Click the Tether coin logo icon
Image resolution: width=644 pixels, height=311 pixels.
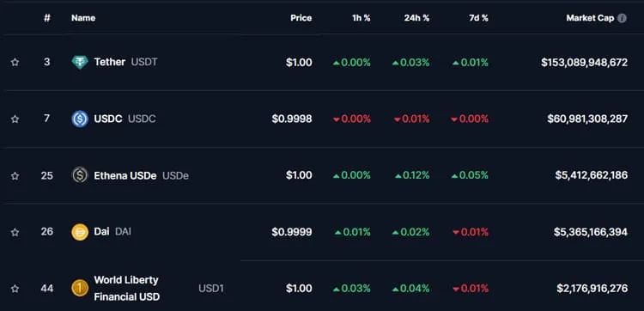[x=80, y=63]
